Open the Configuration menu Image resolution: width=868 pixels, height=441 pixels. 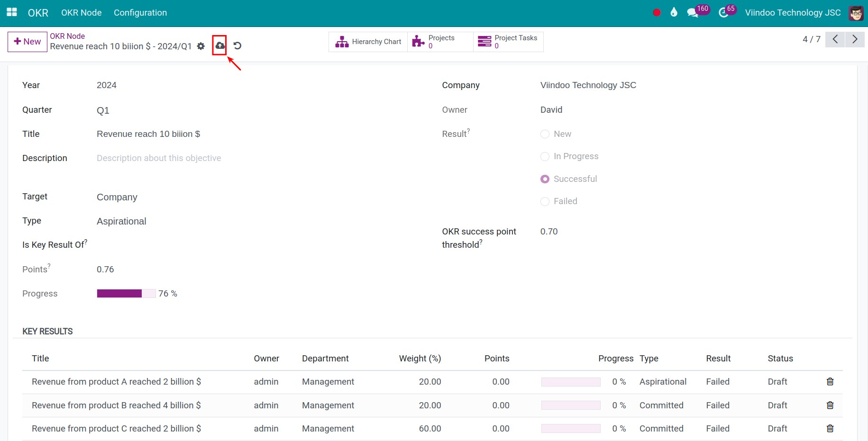pyautogui.click(x=140, y=12)
